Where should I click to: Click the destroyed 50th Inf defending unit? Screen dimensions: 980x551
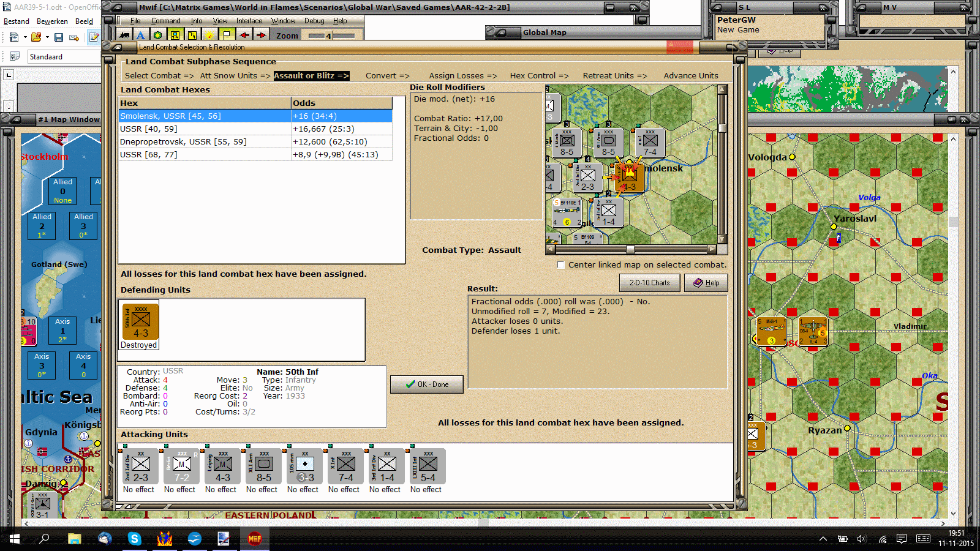[x=140, y=321]
